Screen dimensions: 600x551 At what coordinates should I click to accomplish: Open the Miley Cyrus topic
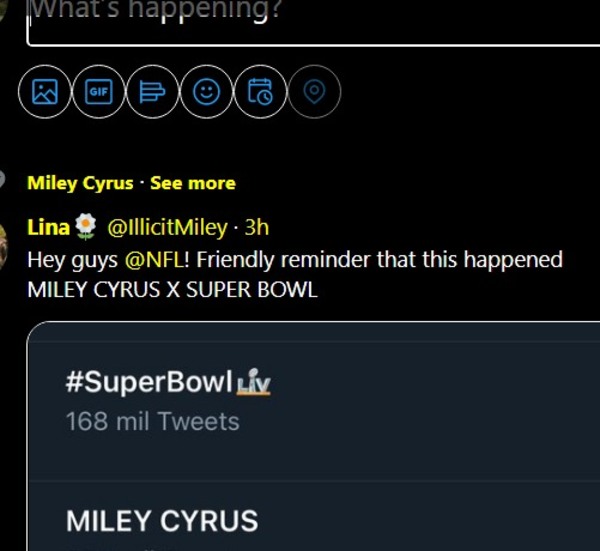coord(80,183)
